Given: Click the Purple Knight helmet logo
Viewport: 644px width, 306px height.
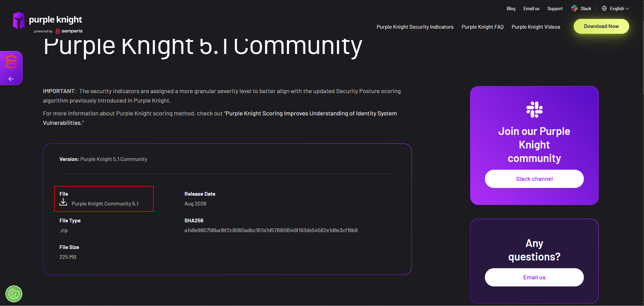Looking at the screenshot, I should point(19,20).
